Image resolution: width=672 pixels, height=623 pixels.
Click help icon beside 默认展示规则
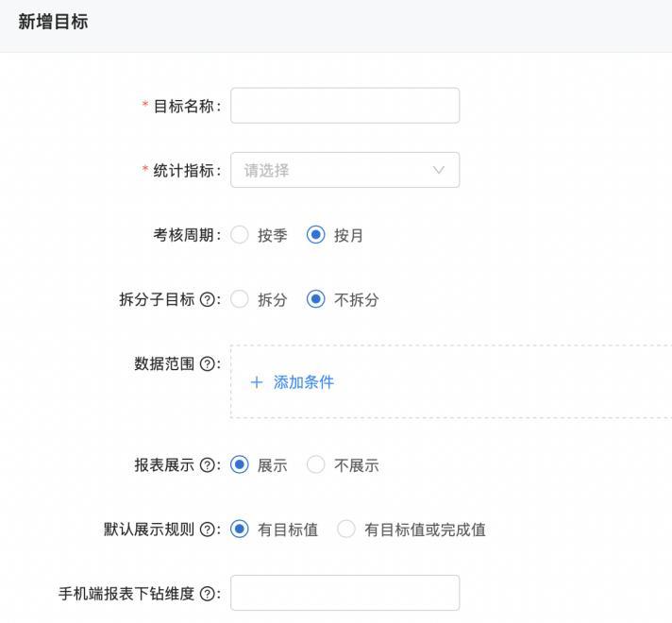[208, 530]
